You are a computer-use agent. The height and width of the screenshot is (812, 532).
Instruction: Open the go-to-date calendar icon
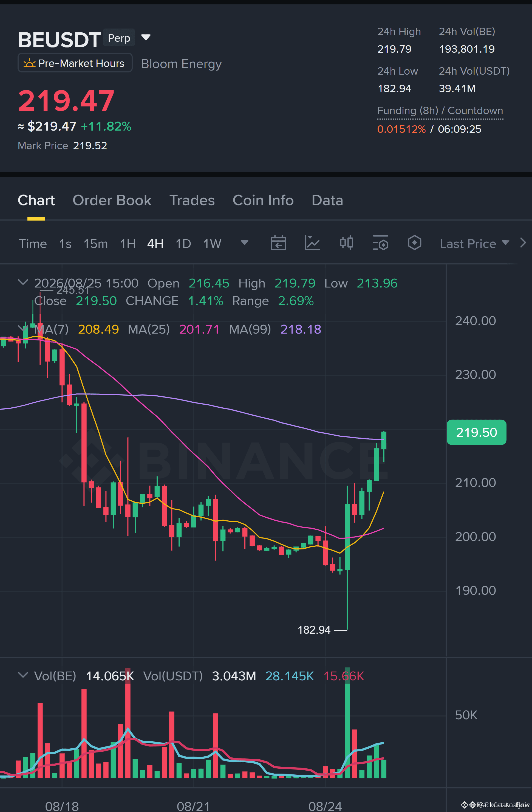(x=278, y=243)
